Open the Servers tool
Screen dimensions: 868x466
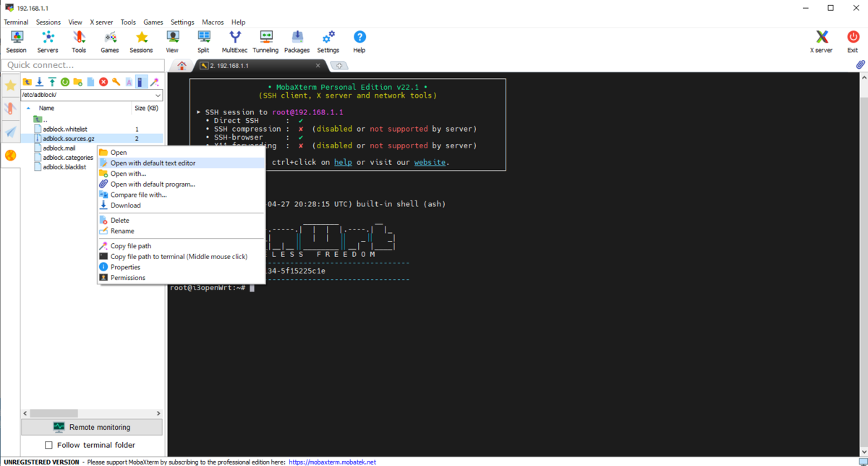(48, 42)
